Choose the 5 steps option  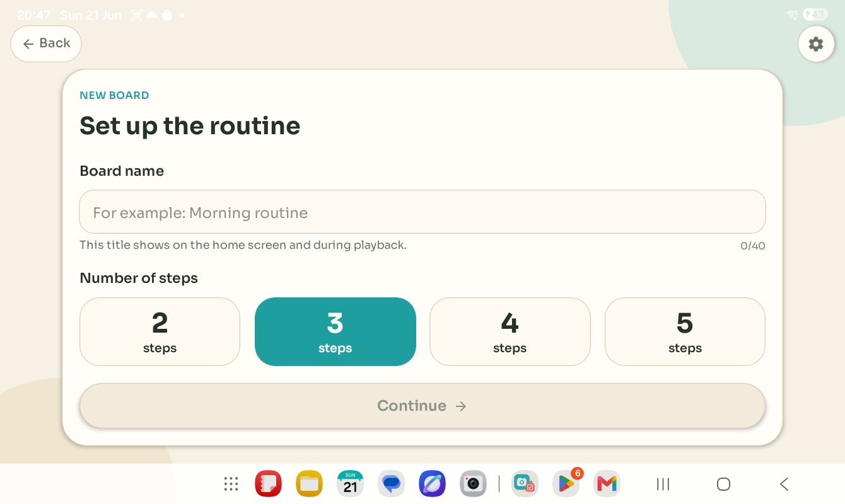click(685, 331)
